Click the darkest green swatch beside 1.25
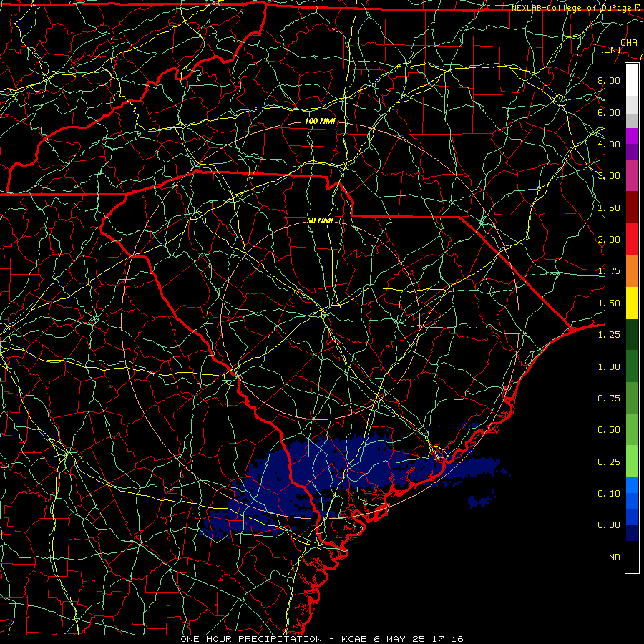Screen dimensions: 644x644 tap(632, 334)
